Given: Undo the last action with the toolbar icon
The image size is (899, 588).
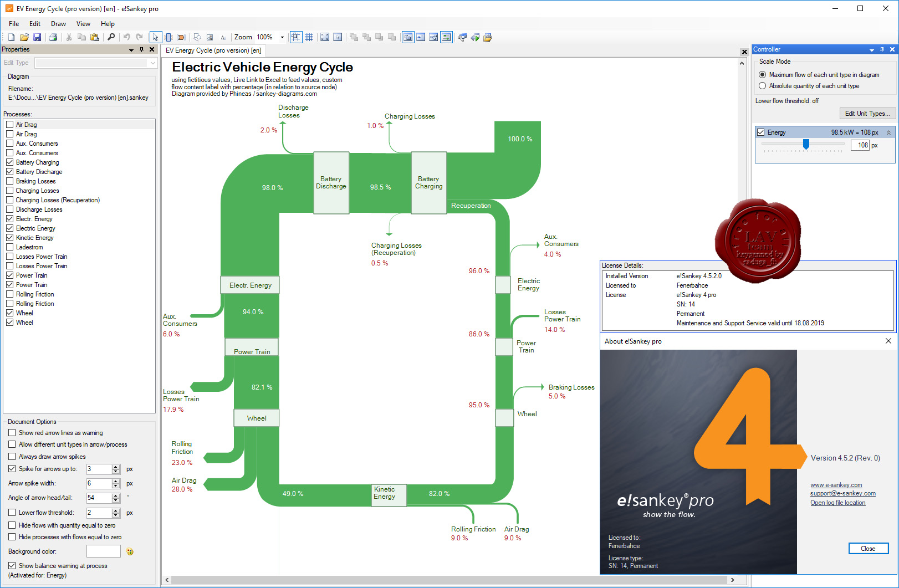Looking at the screenshot, I should click(126, 37).
